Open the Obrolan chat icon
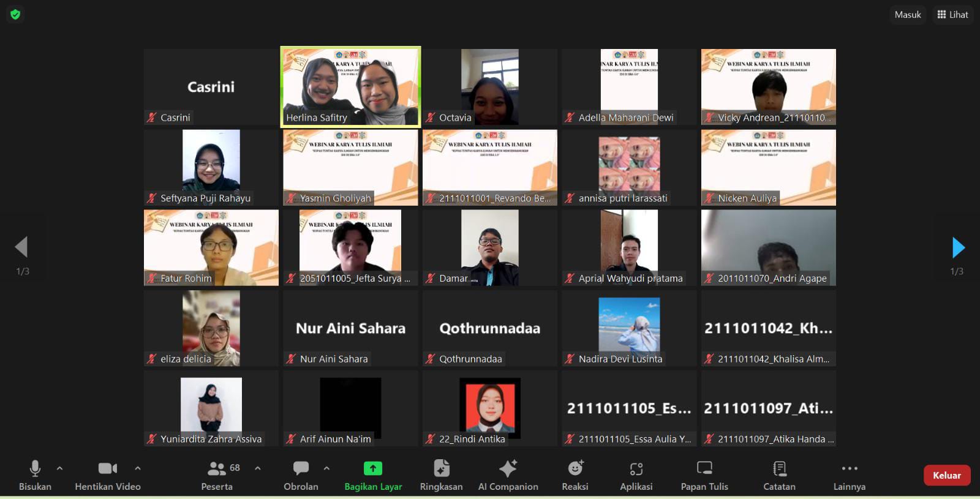 (301, 469)
